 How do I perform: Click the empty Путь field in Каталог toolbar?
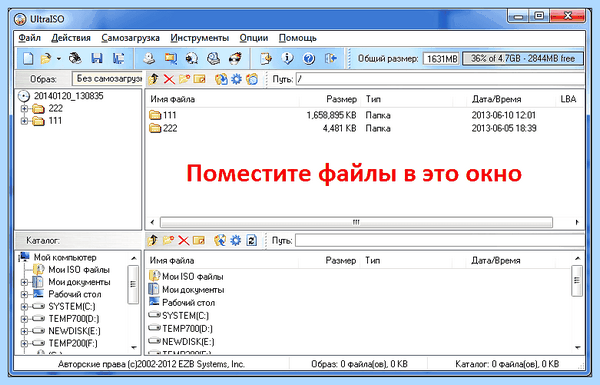tap(440, 240)
